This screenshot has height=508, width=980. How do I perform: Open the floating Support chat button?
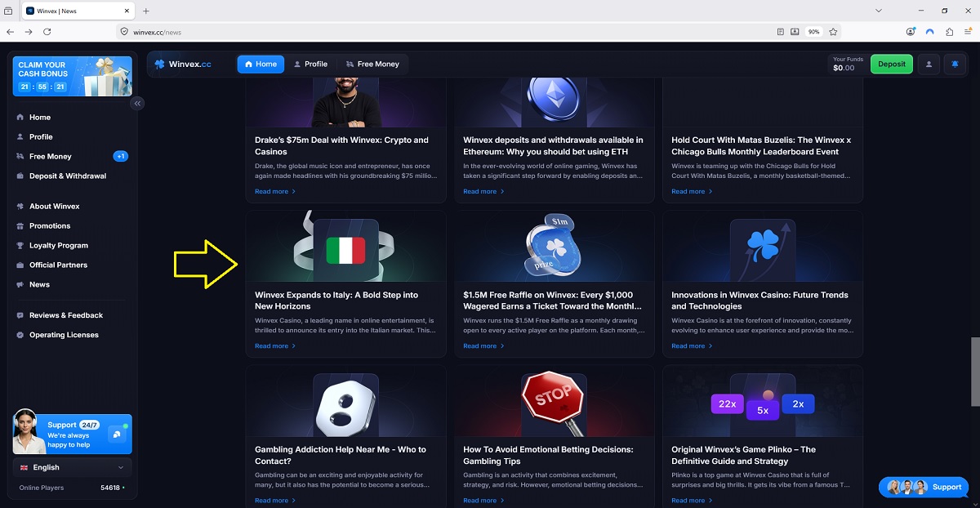click(x=924, y=487)
